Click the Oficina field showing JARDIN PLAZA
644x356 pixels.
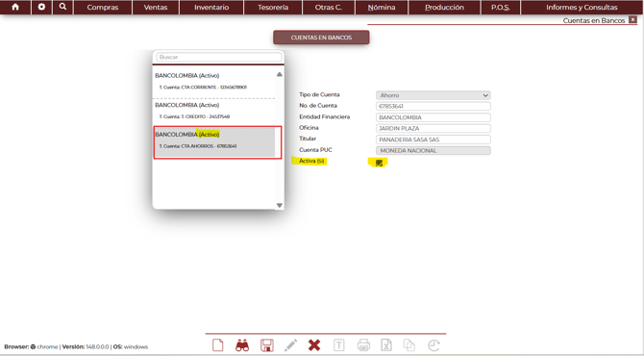[x=433, y=129]
